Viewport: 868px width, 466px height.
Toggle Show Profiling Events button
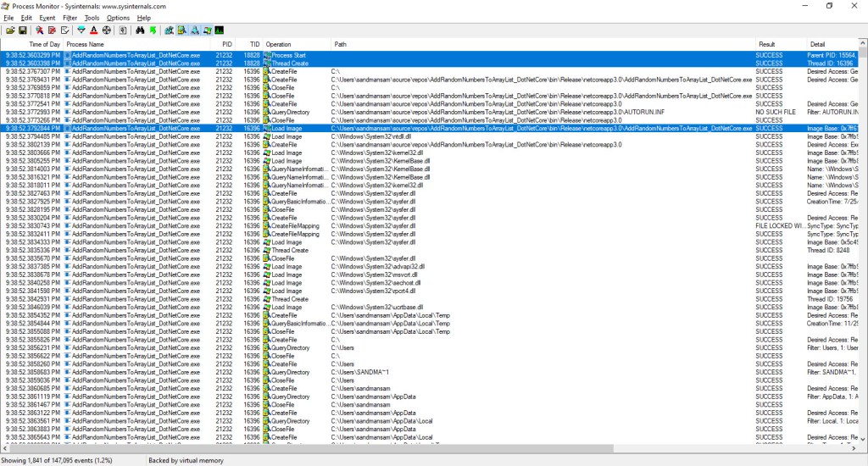pyautogui.click(x=220, y=30)
